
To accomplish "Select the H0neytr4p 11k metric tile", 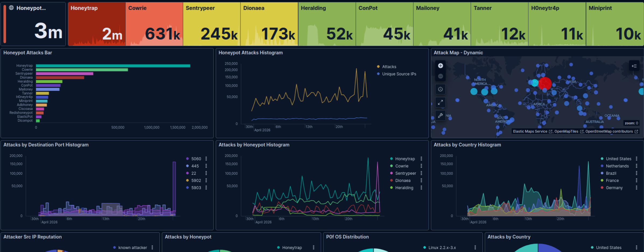I will pos(557,24).
